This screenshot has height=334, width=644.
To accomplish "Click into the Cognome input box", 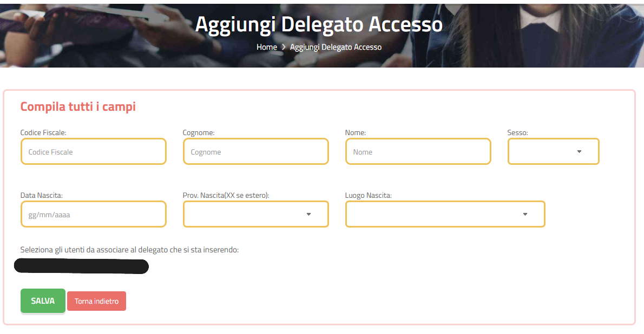I will 255,152.
